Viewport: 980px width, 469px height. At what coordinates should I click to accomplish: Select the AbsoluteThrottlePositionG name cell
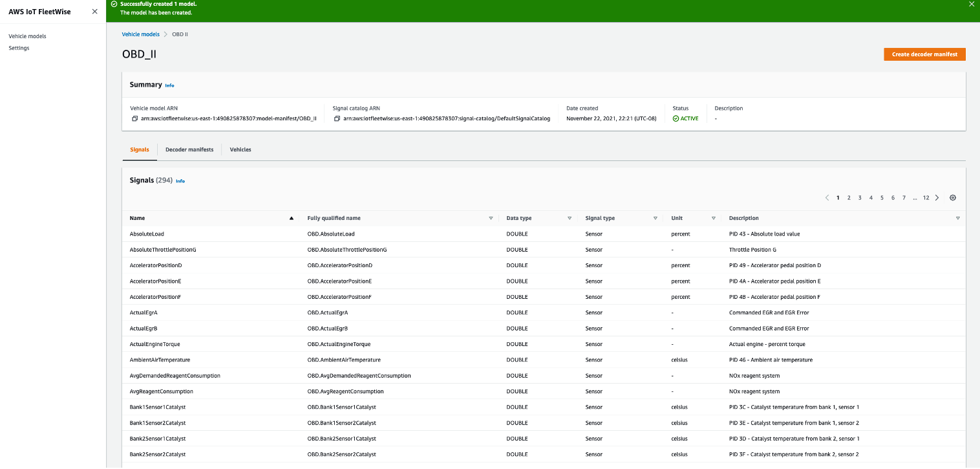click(163, 250)
